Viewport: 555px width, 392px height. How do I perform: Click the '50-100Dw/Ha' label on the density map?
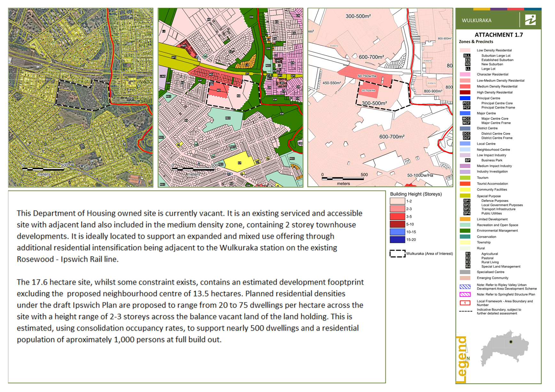[420, 175]
